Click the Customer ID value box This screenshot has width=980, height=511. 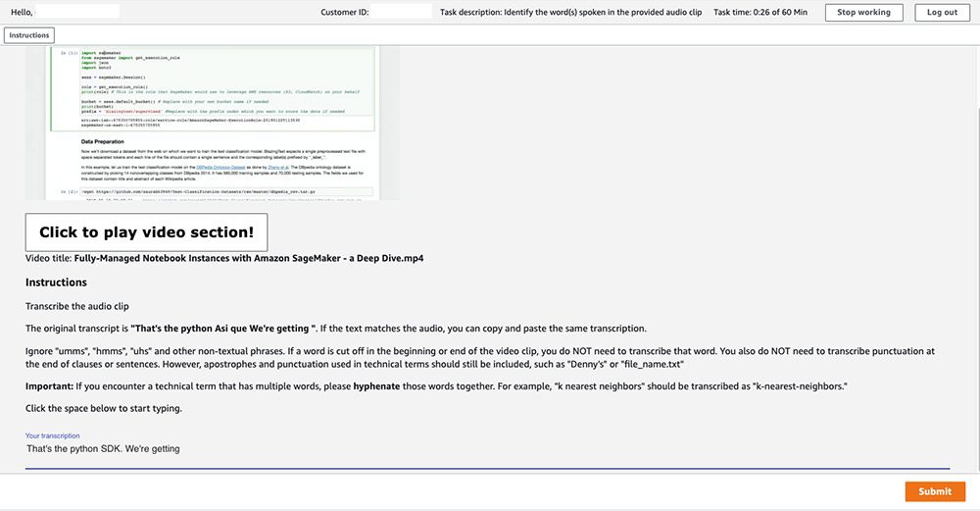402,12
